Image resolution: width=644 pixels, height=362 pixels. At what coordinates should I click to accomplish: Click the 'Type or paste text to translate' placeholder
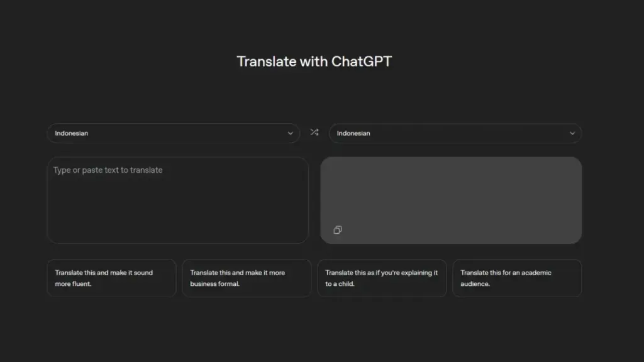pyautogui.click(x=108, y=170)
